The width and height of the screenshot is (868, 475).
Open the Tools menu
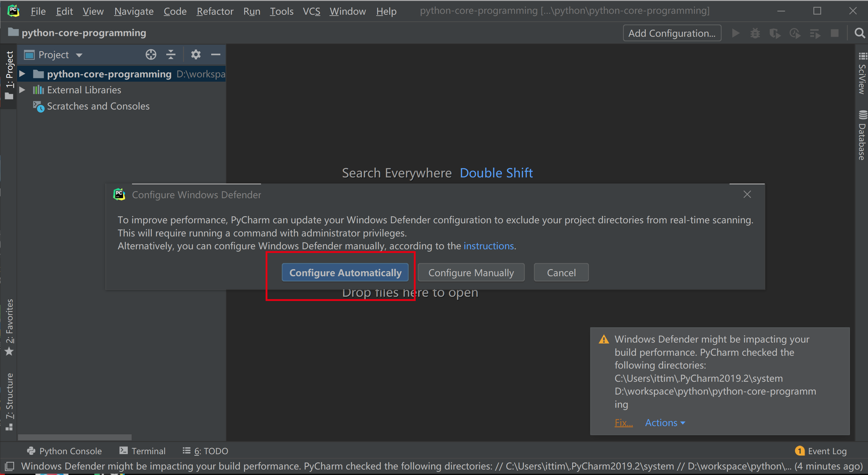click(x=281, y=11)
